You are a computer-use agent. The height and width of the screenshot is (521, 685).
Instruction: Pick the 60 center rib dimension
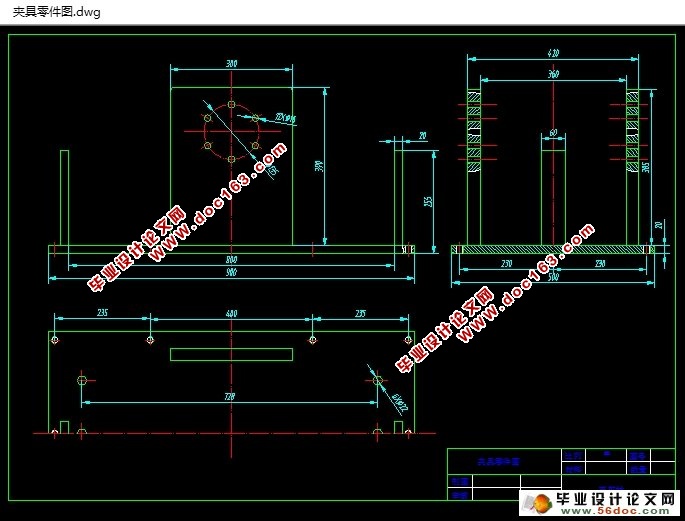(x=554, y=132)
